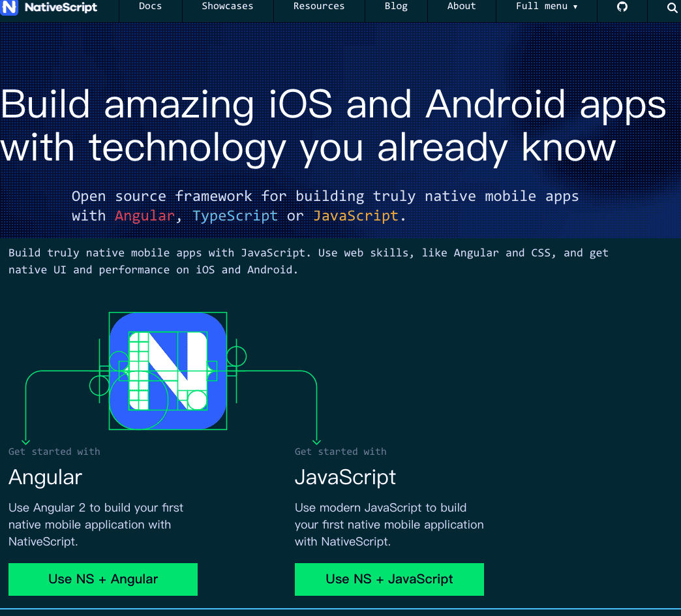Click the Use NS + JavaScript button
Screen dimensions: 681x616
pos(389,579)
